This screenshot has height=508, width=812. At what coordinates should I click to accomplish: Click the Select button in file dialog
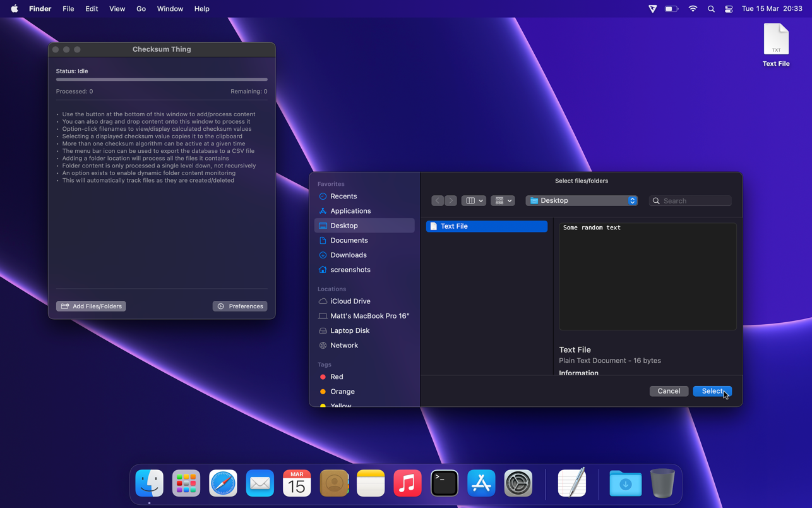[x=712, y=391]
